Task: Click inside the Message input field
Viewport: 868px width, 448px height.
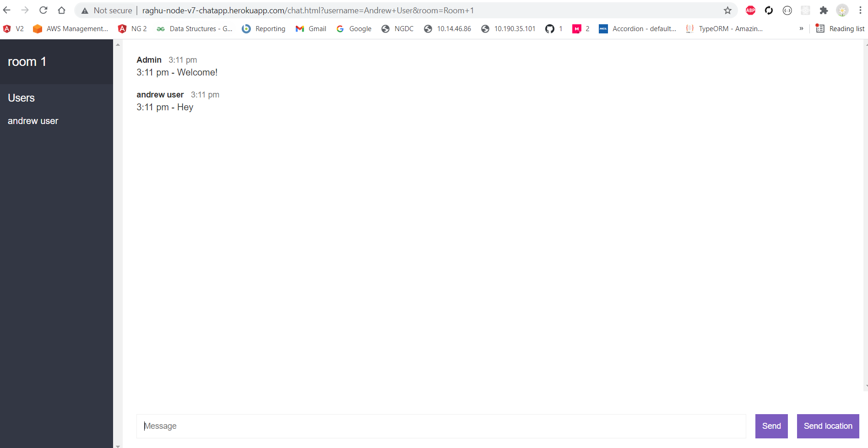Action: coord(439,426)
